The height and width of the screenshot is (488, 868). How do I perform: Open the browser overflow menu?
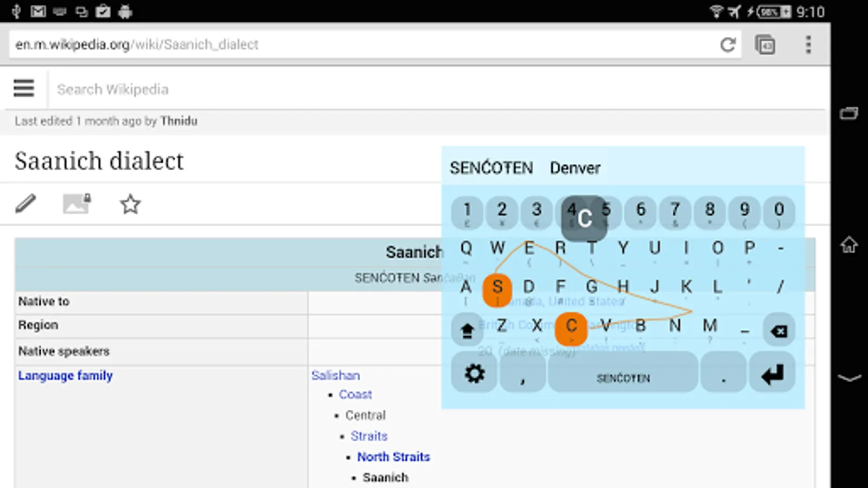click(808, 44)
